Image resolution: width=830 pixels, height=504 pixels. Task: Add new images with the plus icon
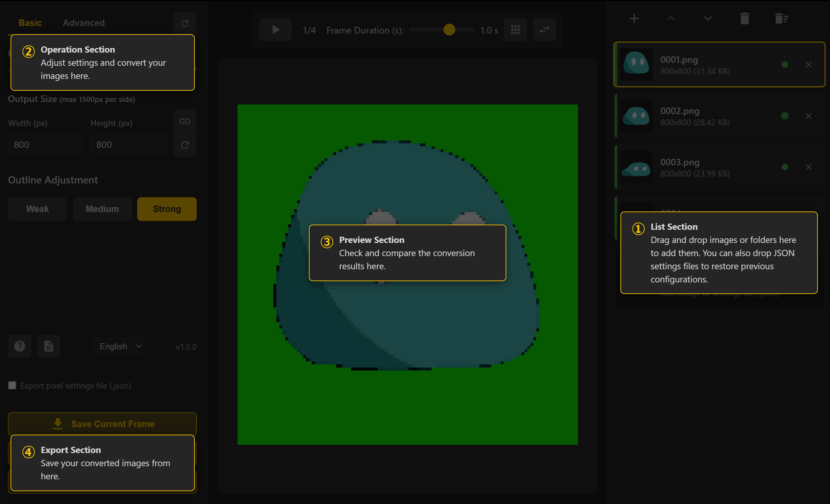pos(634,18)
